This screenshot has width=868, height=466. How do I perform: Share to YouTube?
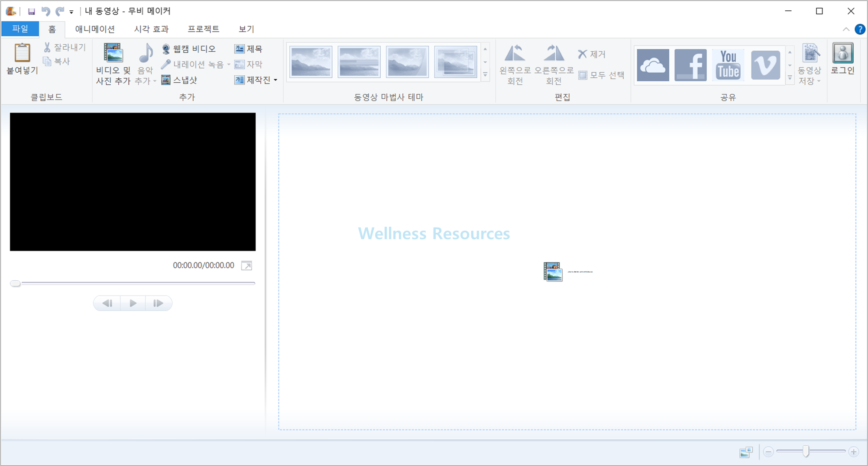(728, 65)
